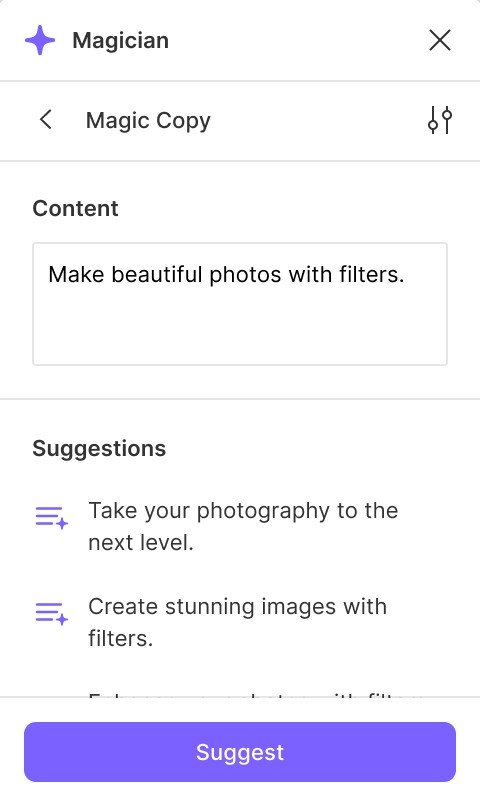Click the words 'next level.' in first suggestion
Screen dimensions: 480x806
tap(141, 543)
